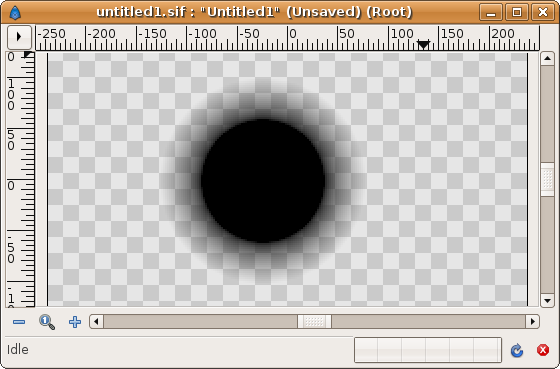Zoom in with the blue plus icon
560x369 pixels.
[x=75, y=322]
